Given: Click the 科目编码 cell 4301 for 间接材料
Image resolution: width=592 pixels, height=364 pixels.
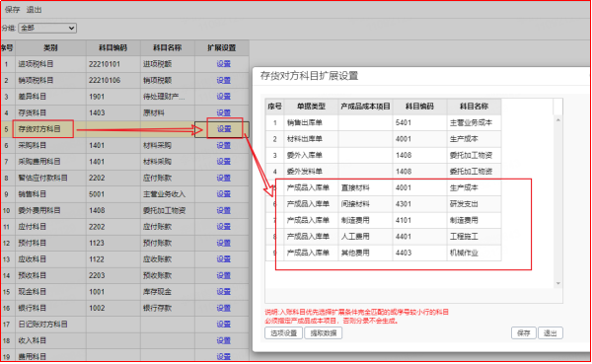Looking at the screenshot, I should [x=419, y=204].
